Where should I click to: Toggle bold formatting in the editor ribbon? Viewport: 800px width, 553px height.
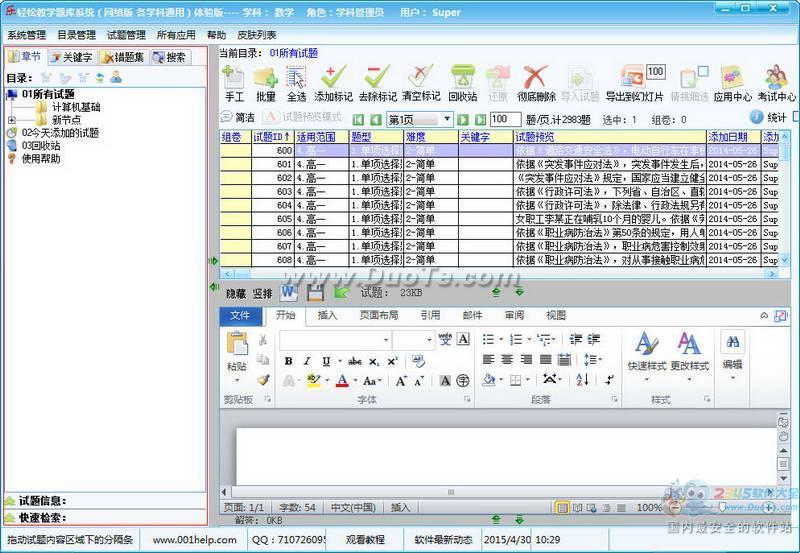(x=288, y=361)
